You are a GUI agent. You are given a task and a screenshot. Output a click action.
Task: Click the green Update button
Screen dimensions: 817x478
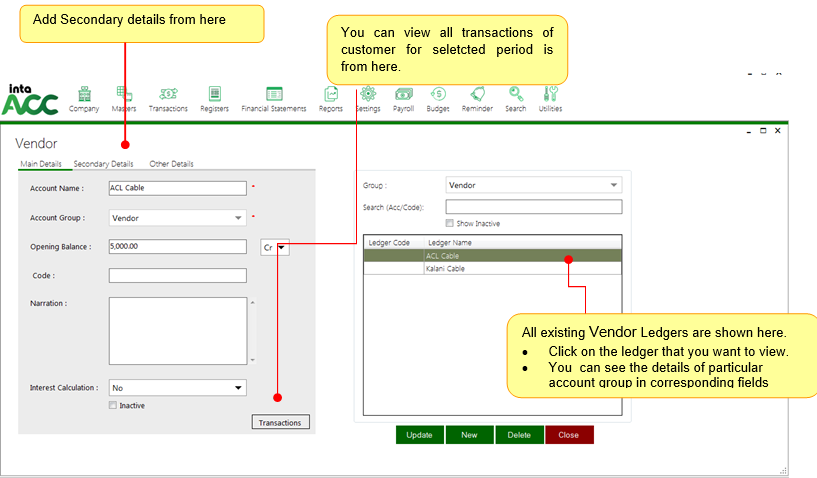click(419, 435)
